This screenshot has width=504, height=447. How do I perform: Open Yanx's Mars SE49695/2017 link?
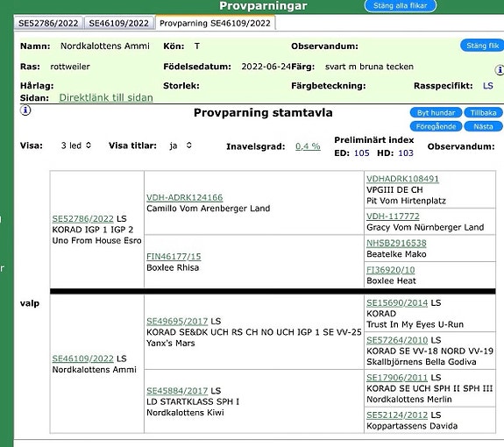(177, 321)
